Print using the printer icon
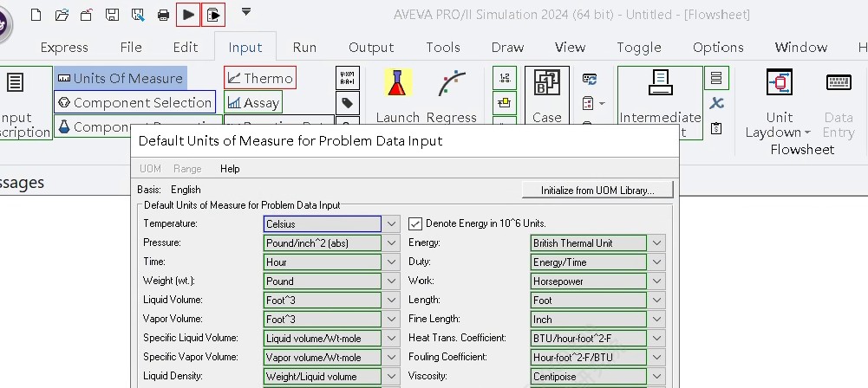Screen dimensions: 868x388 tap(163, 15)
